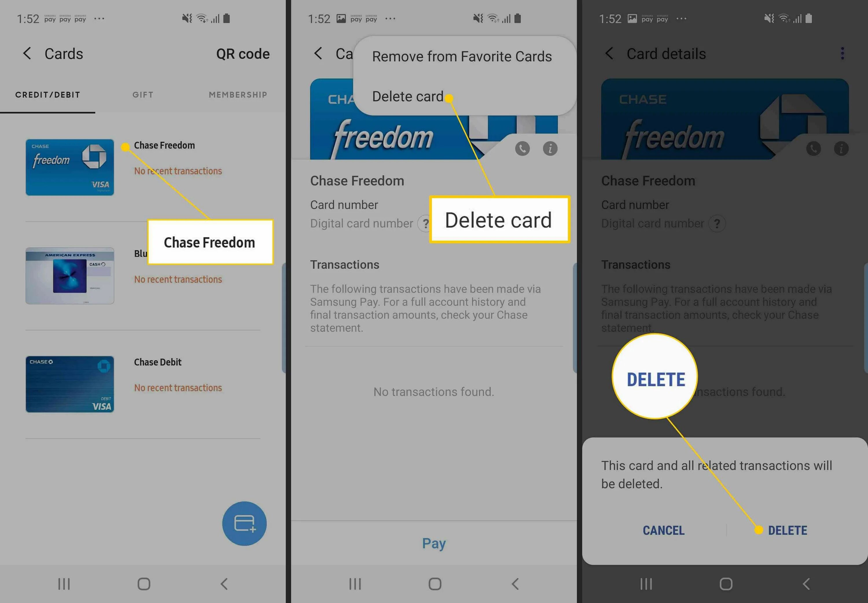Select the GIFT tab

click(142, 94)
